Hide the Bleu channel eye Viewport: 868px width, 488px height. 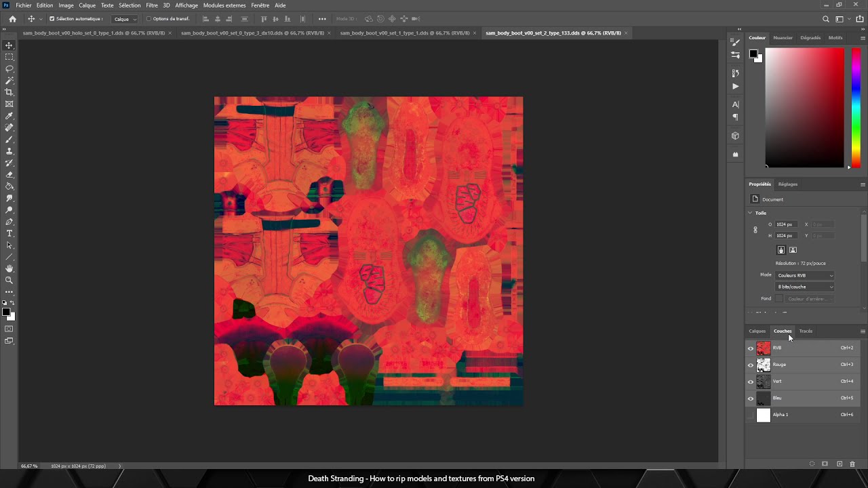[751, 399]
